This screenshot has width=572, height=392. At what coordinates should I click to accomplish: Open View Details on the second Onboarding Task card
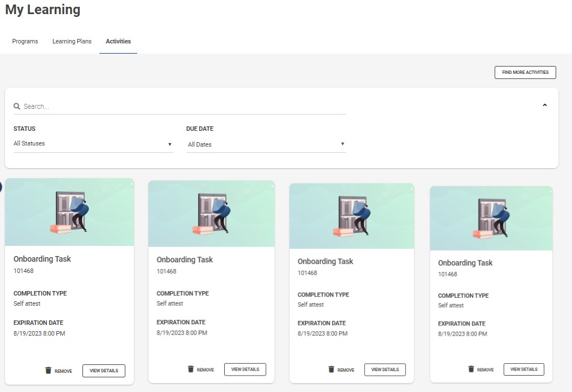[245, 369]
